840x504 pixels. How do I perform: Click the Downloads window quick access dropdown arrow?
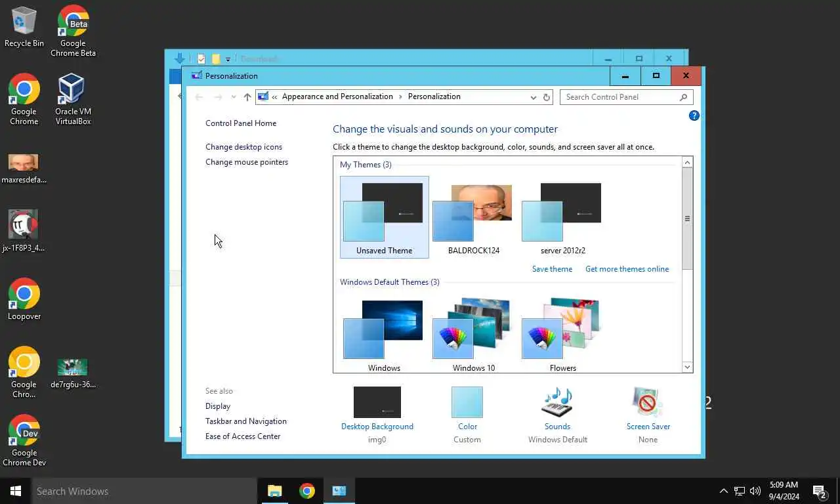coord(228,59)
